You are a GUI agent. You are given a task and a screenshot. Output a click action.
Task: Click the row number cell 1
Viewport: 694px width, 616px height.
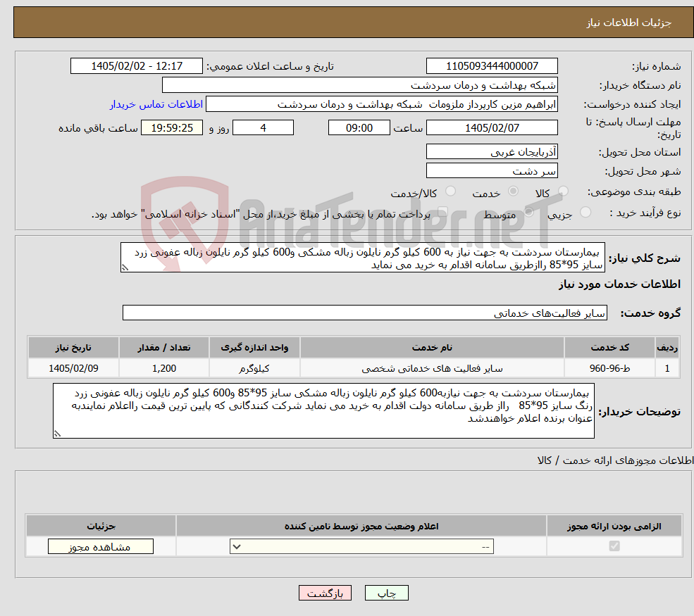click(x=667, y=368)
